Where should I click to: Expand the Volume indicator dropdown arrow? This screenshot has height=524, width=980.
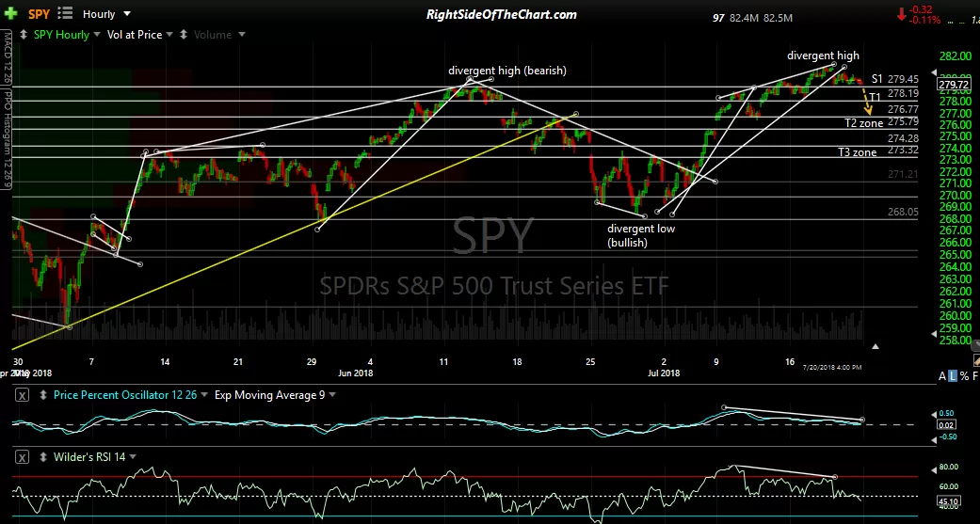pyautogui.click(x=241, y=35)
